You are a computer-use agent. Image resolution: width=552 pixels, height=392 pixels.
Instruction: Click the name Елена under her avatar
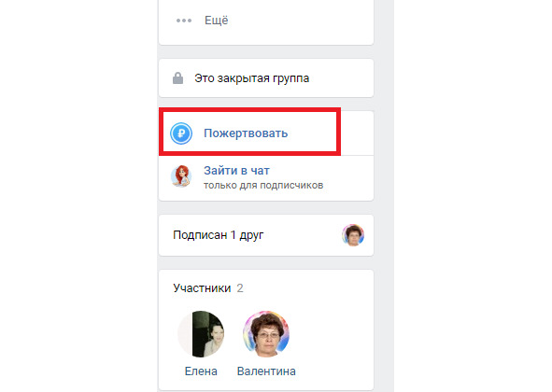(201, 371)
